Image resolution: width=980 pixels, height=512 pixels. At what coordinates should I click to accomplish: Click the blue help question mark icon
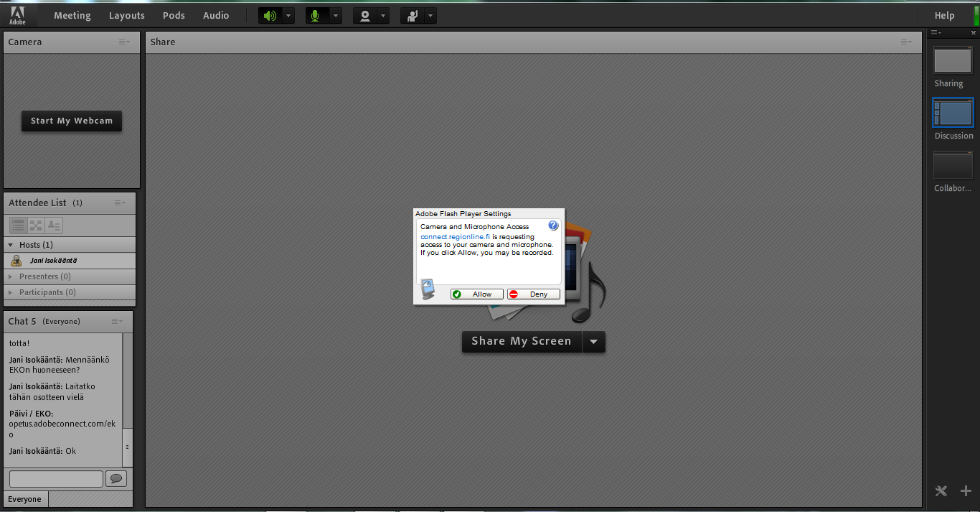pos(553,225)
